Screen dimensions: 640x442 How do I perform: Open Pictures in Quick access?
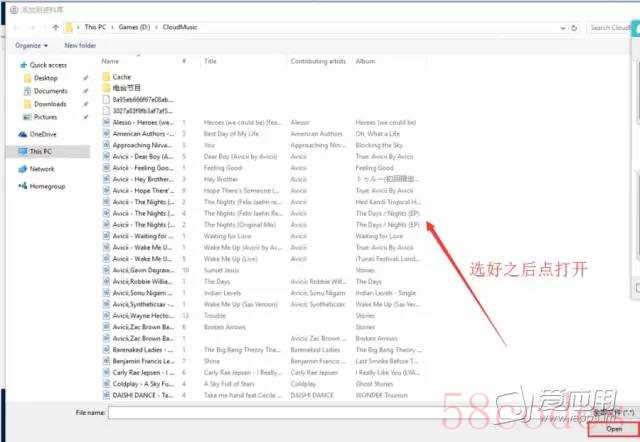[45, 117]
